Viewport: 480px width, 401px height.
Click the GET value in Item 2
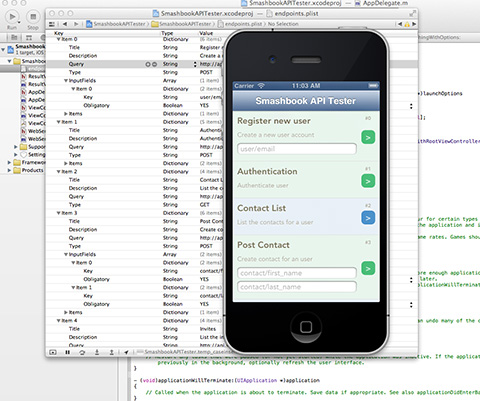coord(204,205)
